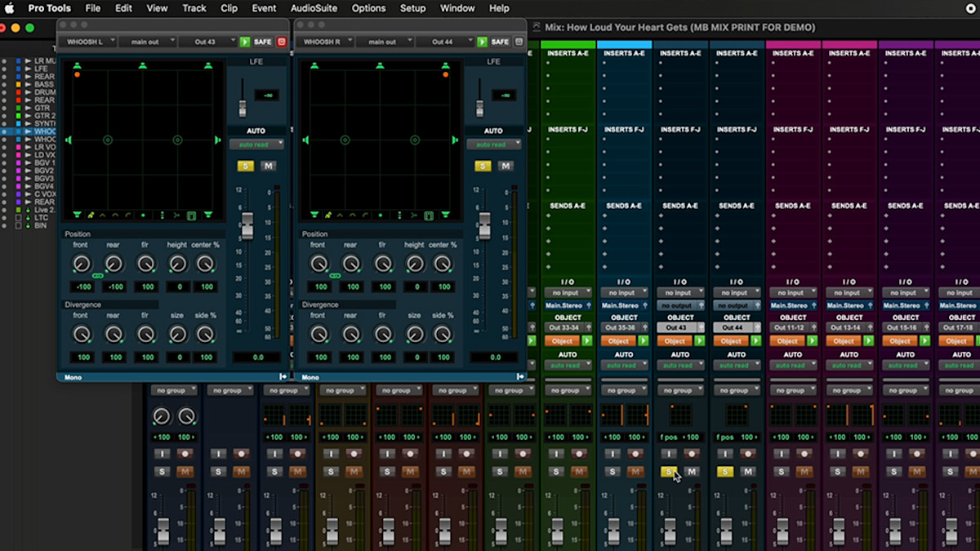Open the Out 33-34 object output selector
Screen dimensions: 980x551
[568, 327]
